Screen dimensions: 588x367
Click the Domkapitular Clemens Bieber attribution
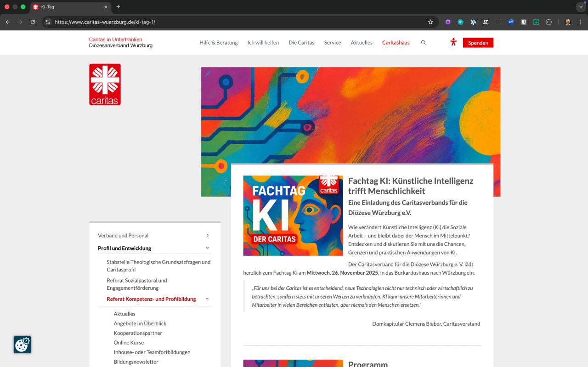pos(426,324)
